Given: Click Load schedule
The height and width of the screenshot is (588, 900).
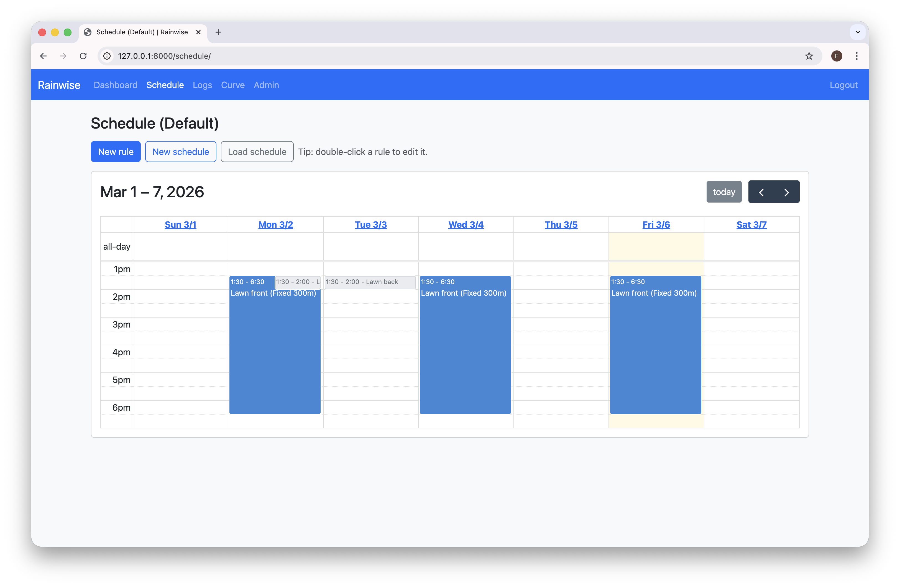Looking at the screenshot, I should (x=257, y=152).
